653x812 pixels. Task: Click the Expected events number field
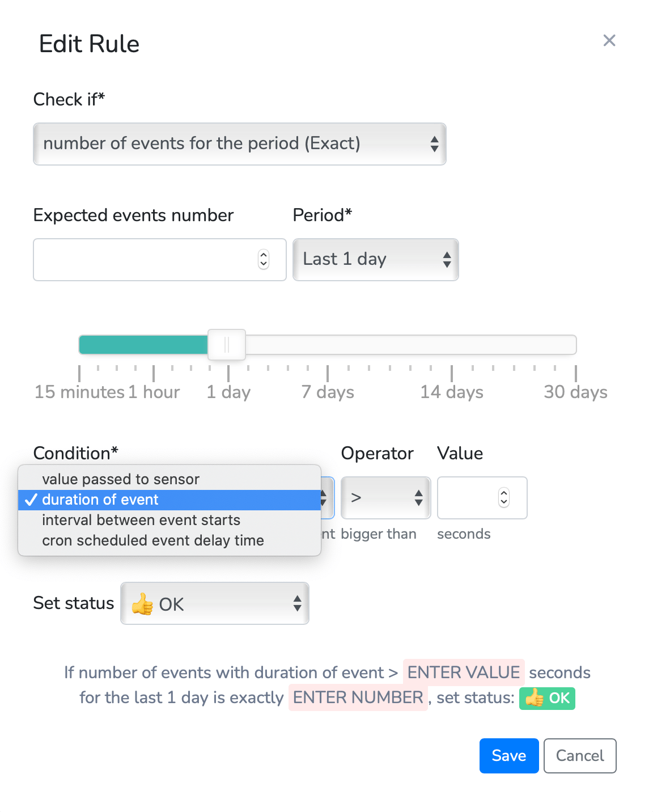click(x=160, y=260)
